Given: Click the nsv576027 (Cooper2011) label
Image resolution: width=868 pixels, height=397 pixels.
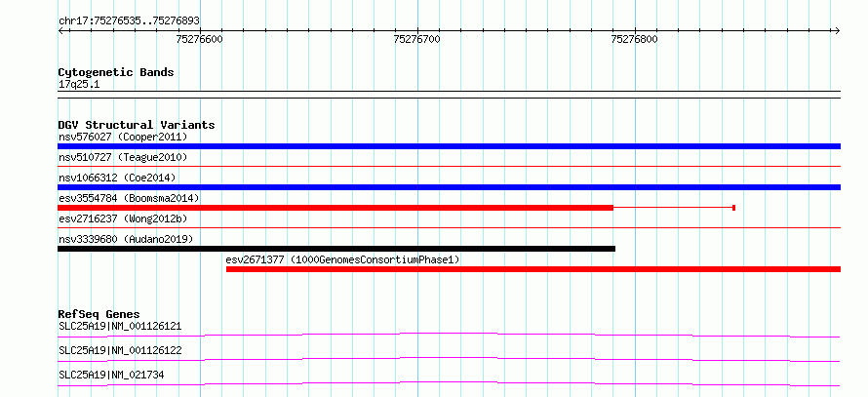Looking at the screenshot, I should (123, 137).
